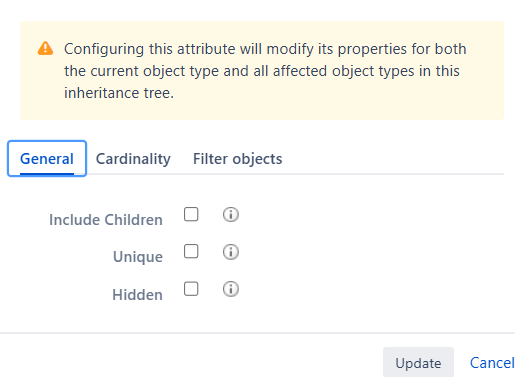
Task: Open info tooltip icon beside Unique
Action: 231,252
